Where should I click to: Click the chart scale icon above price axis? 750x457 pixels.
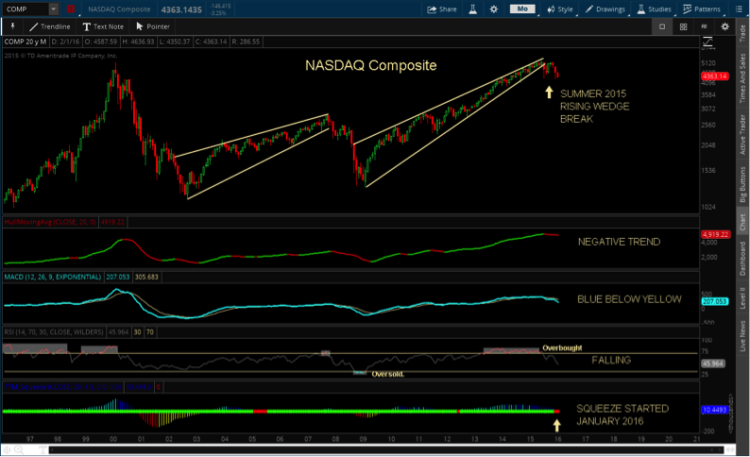707,42
